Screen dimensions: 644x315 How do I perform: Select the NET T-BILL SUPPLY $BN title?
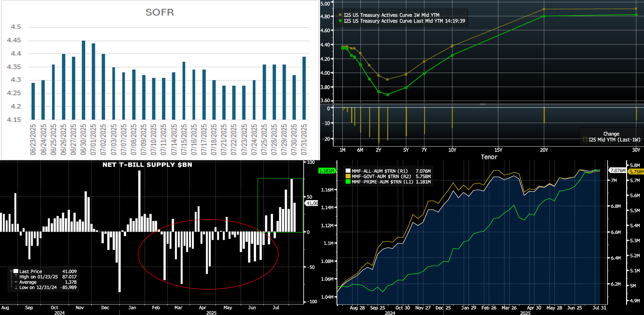[147, 165]
